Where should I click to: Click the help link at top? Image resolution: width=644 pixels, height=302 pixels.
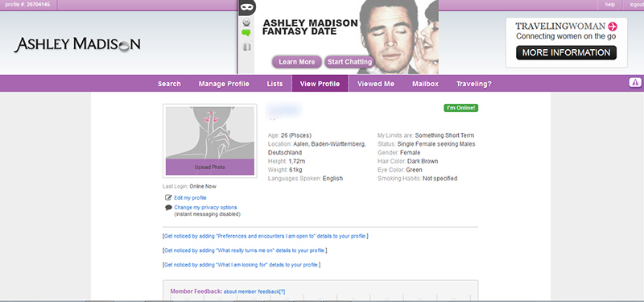tap(610, 5)
